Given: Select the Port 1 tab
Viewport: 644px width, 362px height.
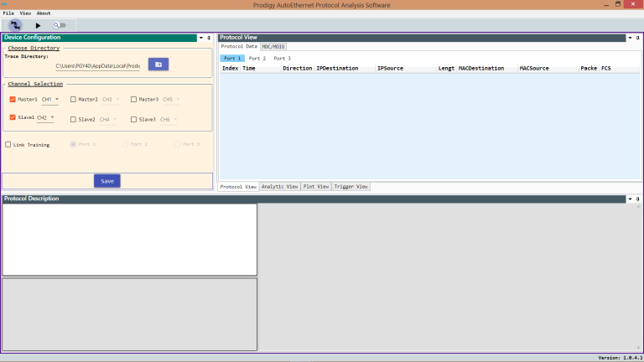Looking at the screenshot, I should (x=232, y=59).
